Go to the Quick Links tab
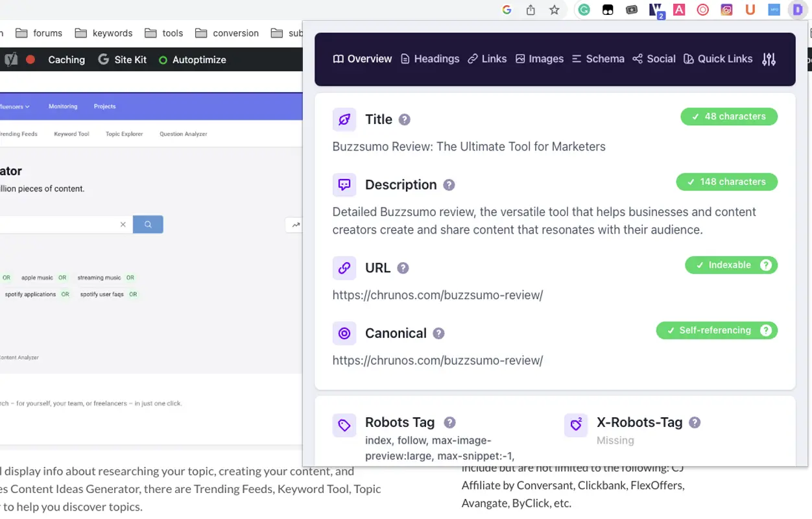 tap(718, 59)
